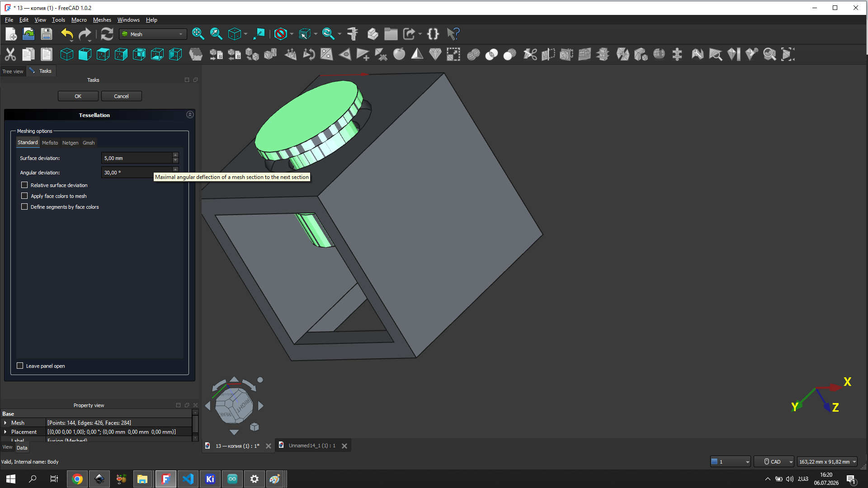Click the What's This help icon

(x=453, y=34)
